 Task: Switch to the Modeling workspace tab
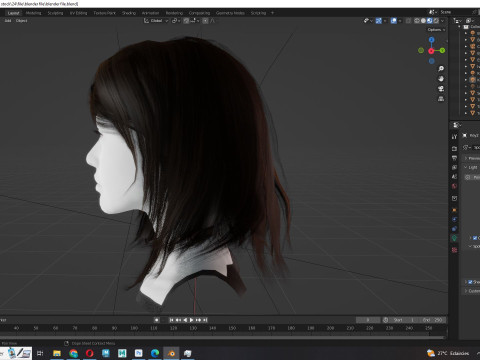tap(33, 13)
